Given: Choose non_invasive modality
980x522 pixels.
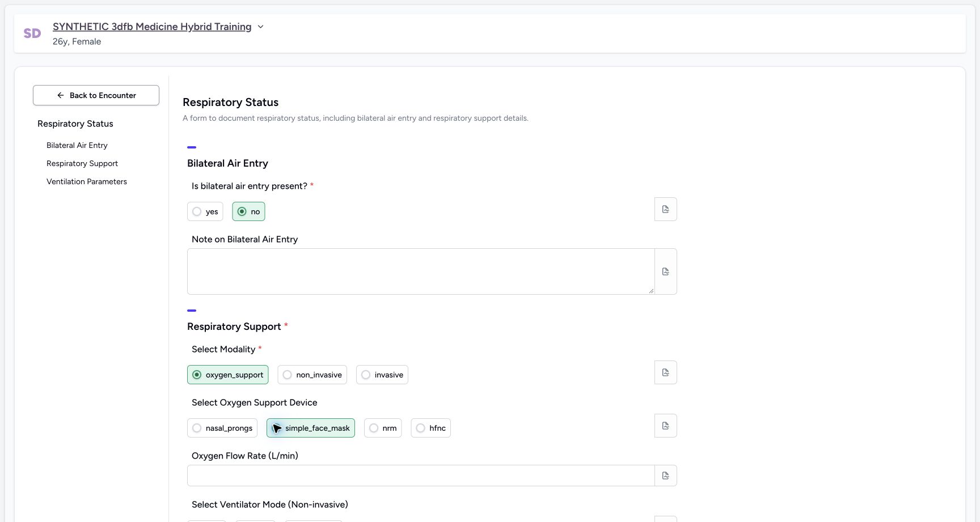Looking at the screenshot, I should click(312, 375).
